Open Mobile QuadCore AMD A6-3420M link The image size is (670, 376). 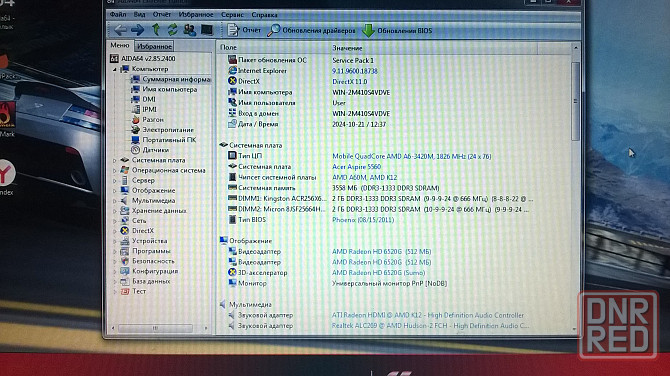click(x=411, y=157)
